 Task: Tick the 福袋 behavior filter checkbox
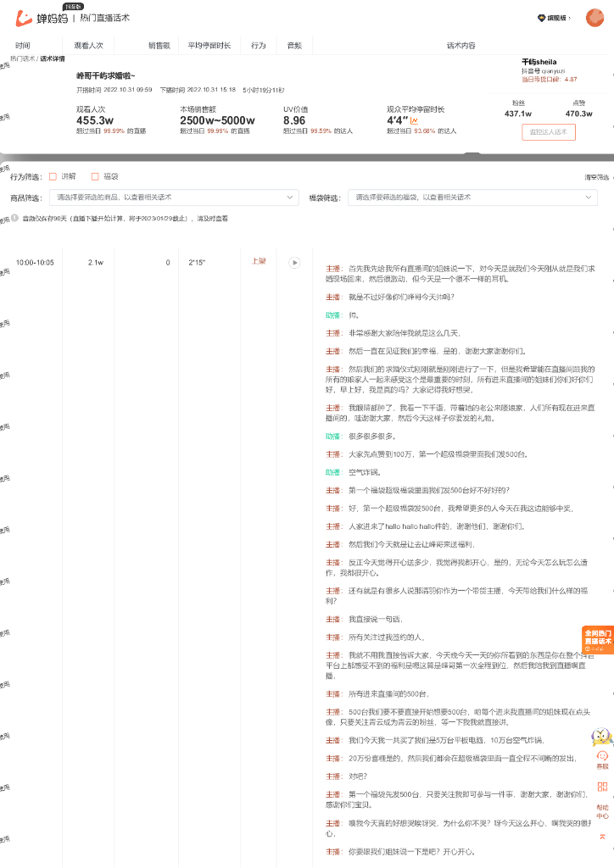pyautogui.click(x=95, y=176)
